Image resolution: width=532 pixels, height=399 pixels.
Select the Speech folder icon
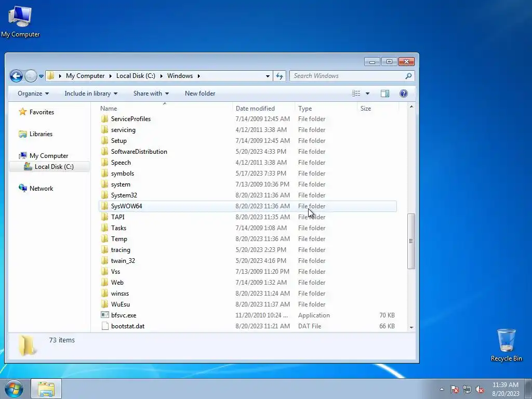[105, 163]
